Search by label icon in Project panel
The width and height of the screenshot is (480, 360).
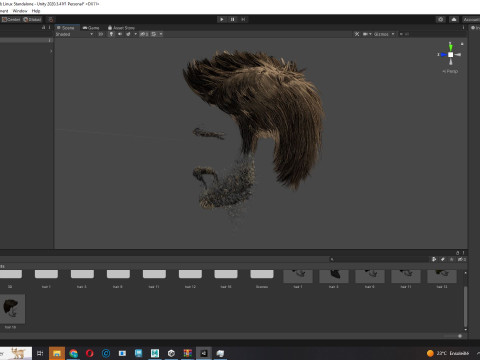[443, 259]
